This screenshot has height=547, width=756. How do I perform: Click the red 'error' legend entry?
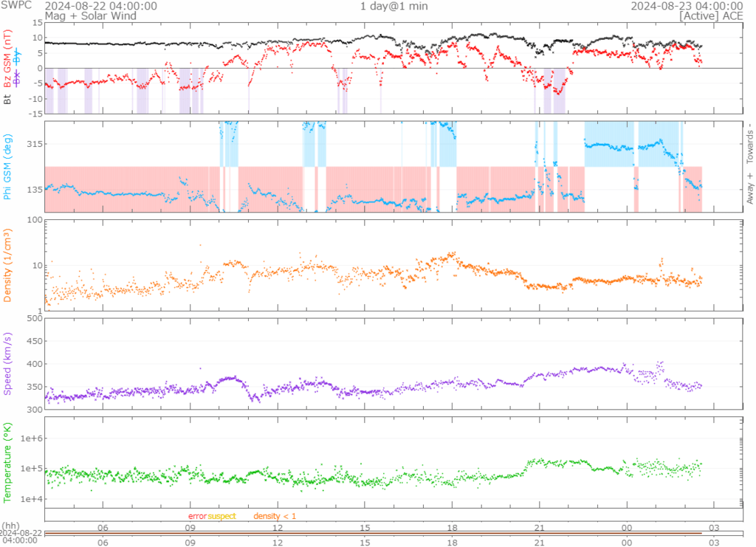pyautogui.click(x=197, y=515)
